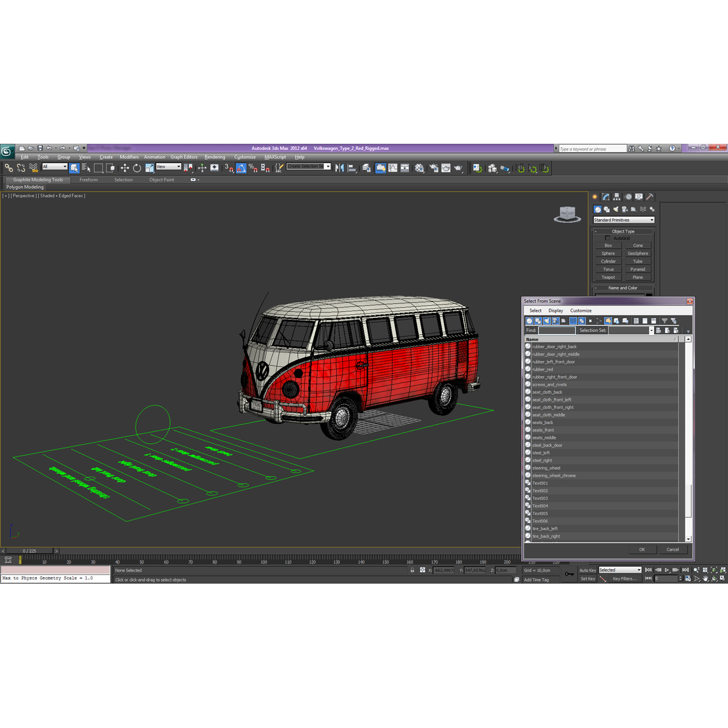Click the time slider 0 / 225 handle
Viewport: 728px width, 728px height.
coord(29,551)
